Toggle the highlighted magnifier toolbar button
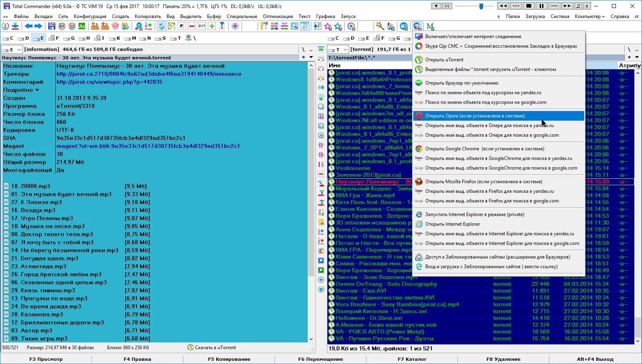This screenshot has height=364, width=642. coord(305,26)
